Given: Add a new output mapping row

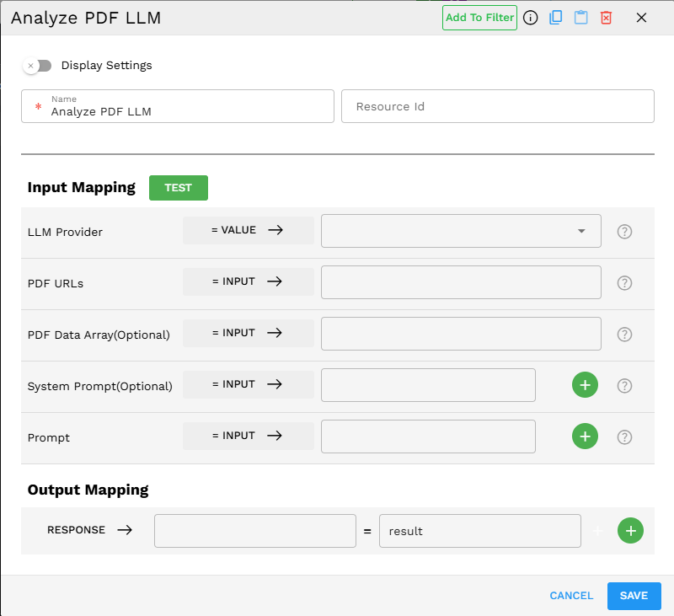Looking at the screenshot, I should tap(630, 531).
